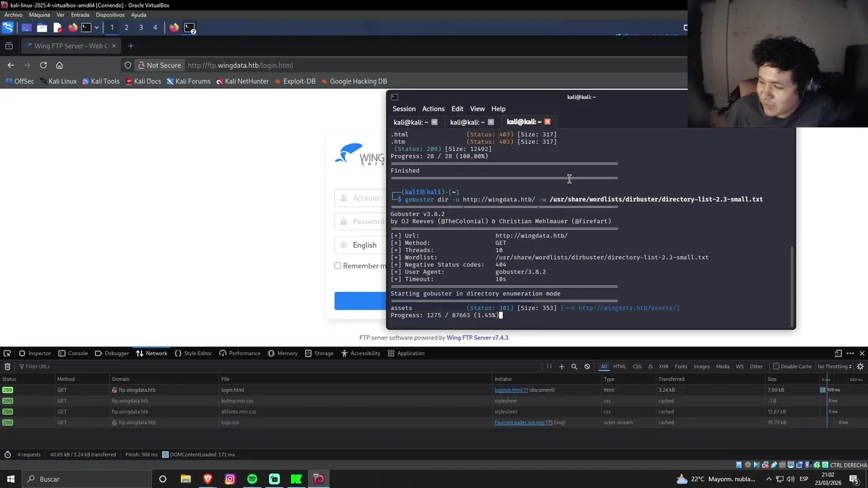This screenshot has width=868, height=488.
Task: Open the Google Hacking DB bookmark
Action: tap(353, 81)
